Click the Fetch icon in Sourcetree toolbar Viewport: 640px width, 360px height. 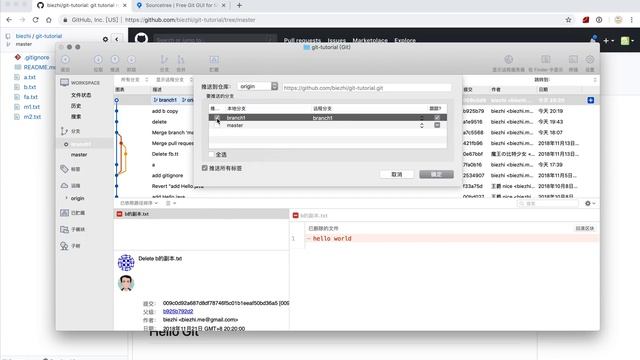131,60
